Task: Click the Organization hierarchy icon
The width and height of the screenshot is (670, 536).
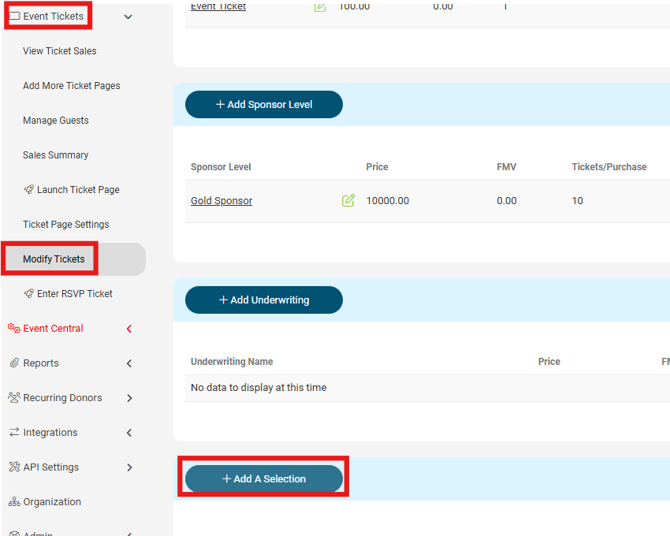Action: (14, 502)
